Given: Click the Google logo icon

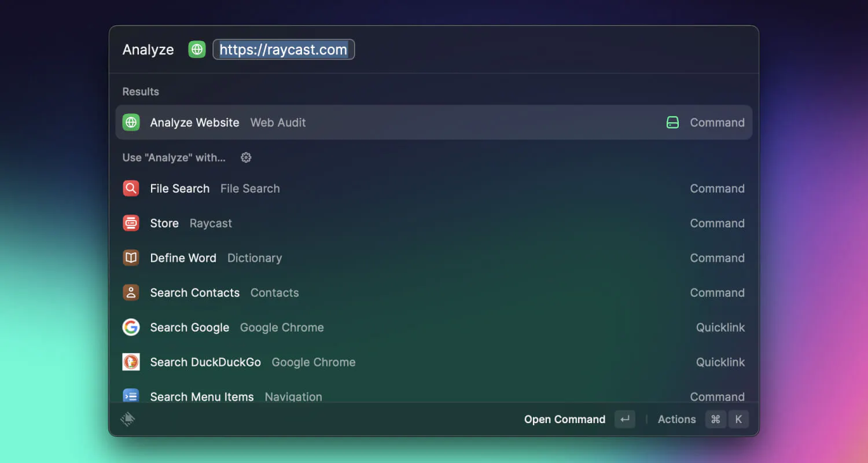Looking at the screenshot, I should point(131,327).
